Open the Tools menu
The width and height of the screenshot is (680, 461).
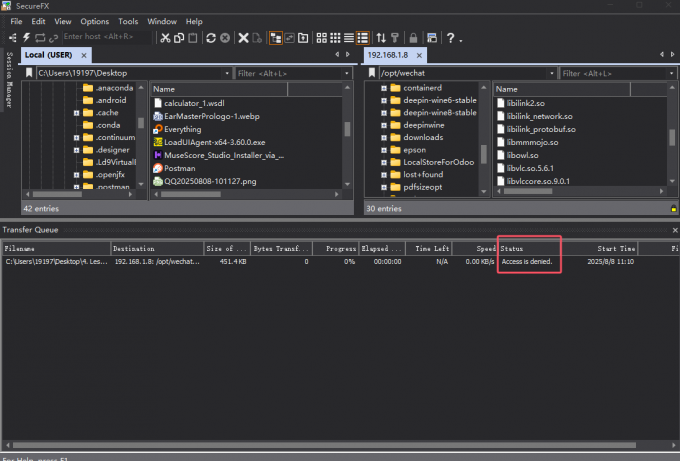click(x=128, y=21)
